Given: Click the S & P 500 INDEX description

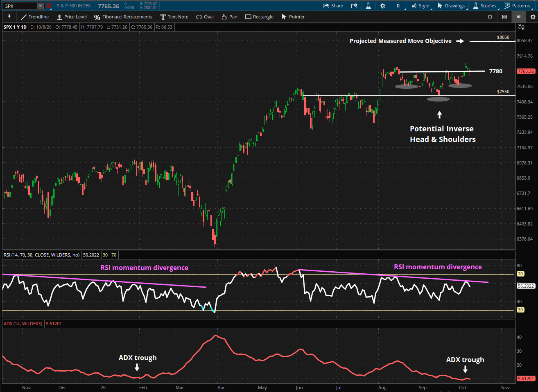Looking at the screenshot, I should pyautogui.click(x=74, y=6).
